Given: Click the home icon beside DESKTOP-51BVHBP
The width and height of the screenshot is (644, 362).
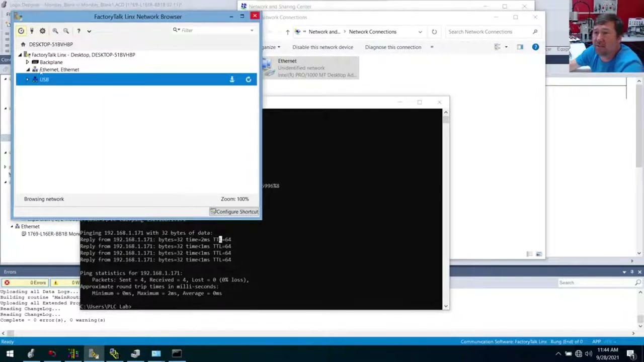Looking at the screenshot, I should tap(23, 44).
